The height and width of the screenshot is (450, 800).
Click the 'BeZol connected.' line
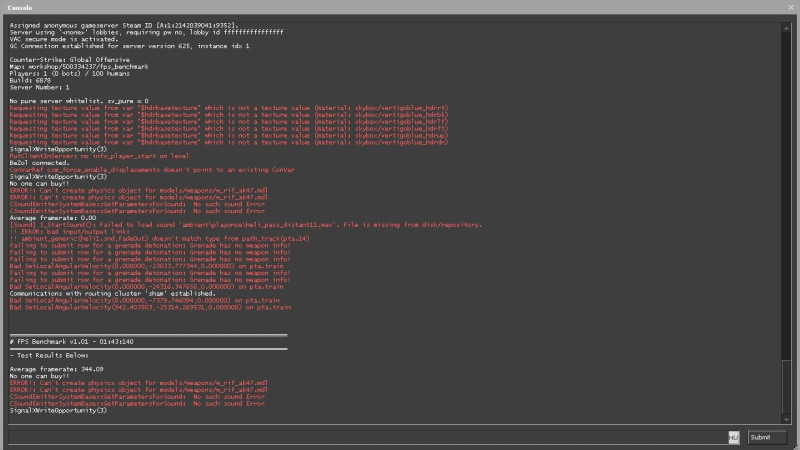[39, 163]
